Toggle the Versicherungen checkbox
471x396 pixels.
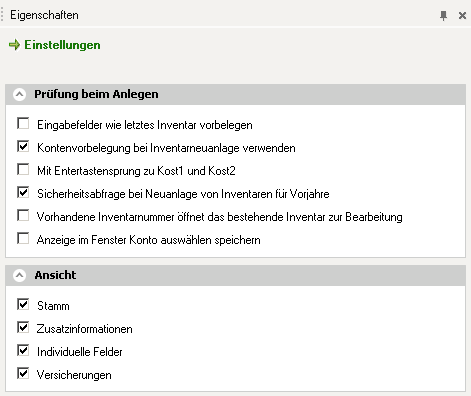(x=23, y=373)
